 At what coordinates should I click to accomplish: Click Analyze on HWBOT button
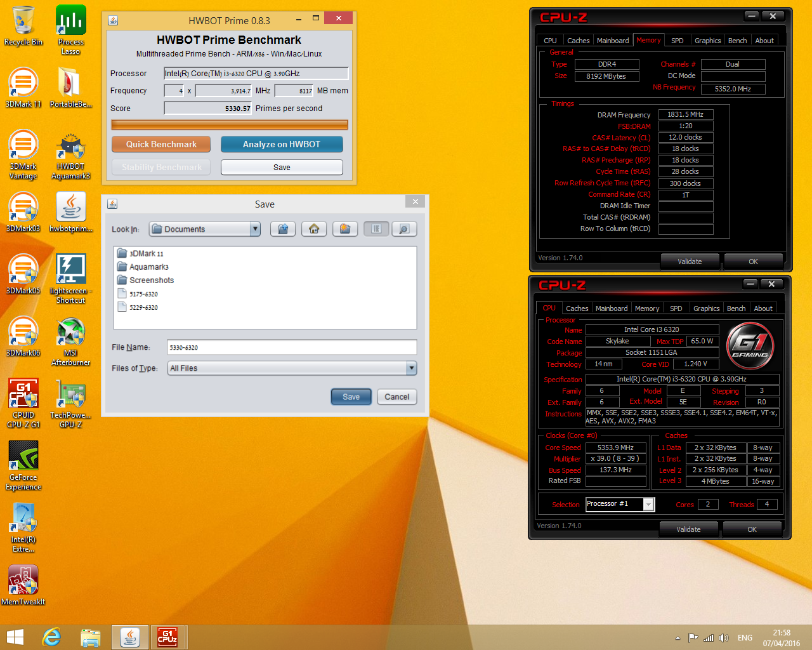[282, 144]
